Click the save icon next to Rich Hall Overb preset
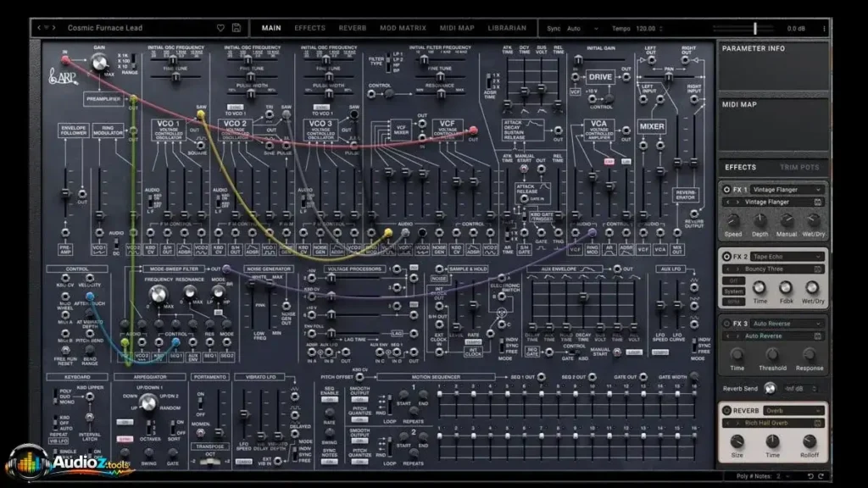The height and width of the screenshot is (488, 868). 818,422
